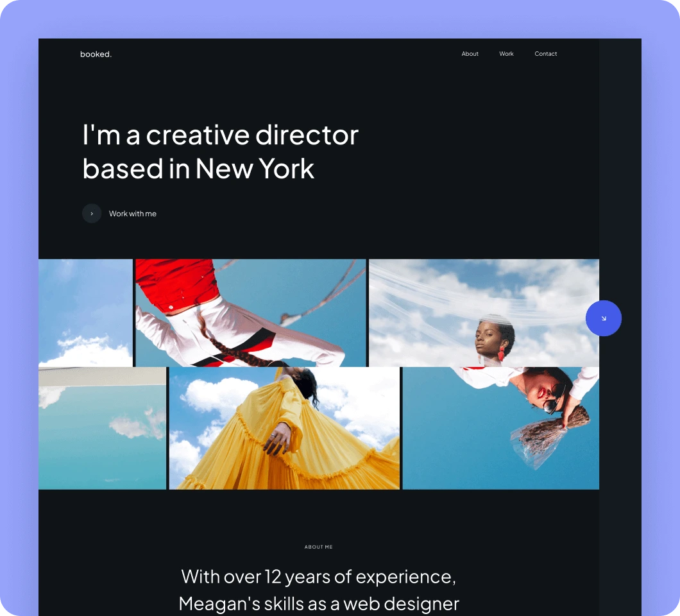Click the purple page border area
Viewport: 680px width, 616px height.
click(19, 308)
